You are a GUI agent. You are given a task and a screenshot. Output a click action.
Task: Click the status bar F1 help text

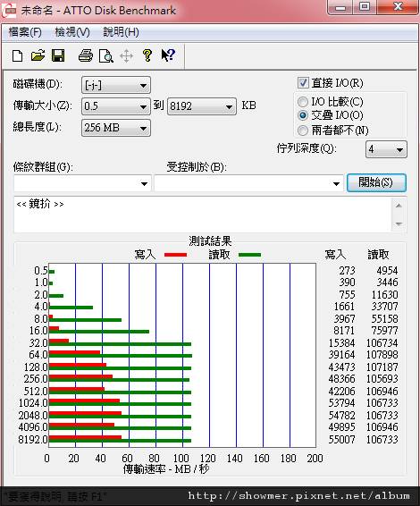(x=55, y=496)
